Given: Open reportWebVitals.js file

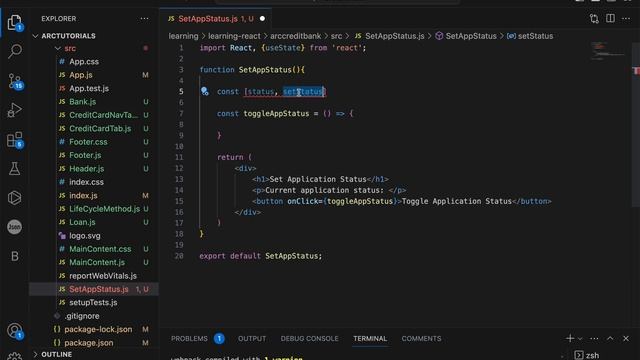Looking at the screenshot, I should click(103, 276).
